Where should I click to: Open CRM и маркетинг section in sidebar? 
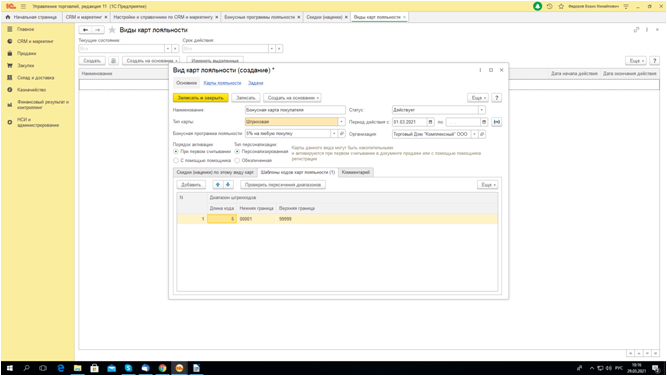[x=35, y=41]
